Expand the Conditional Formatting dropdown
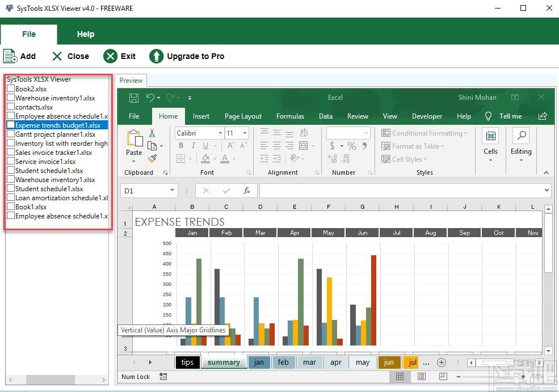Image resolution: width=559 pixels, height=392 pixels. pos(465,133)
